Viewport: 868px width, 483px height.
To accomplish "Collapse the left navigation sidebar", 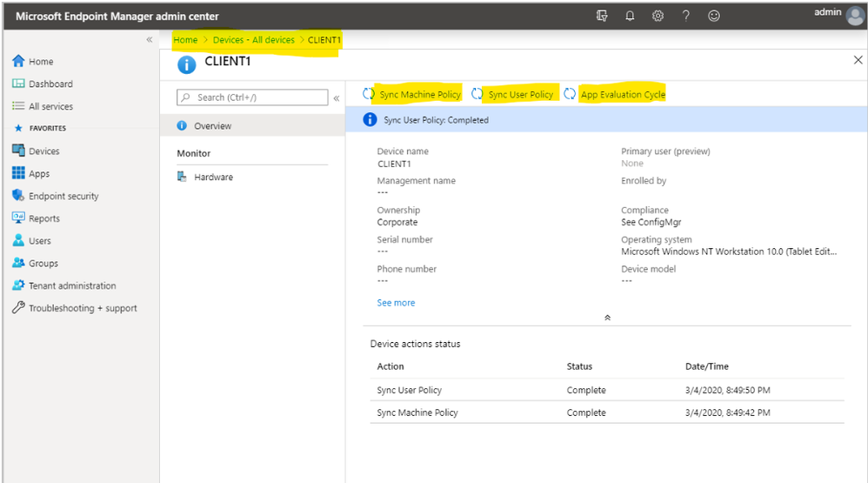I will [x=150, y=40].
